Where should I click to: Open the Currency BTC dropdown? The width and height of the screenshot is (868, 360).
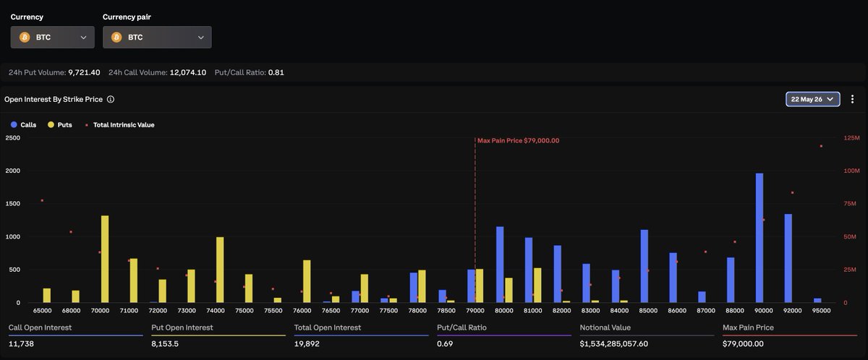[x=52, y=37]
